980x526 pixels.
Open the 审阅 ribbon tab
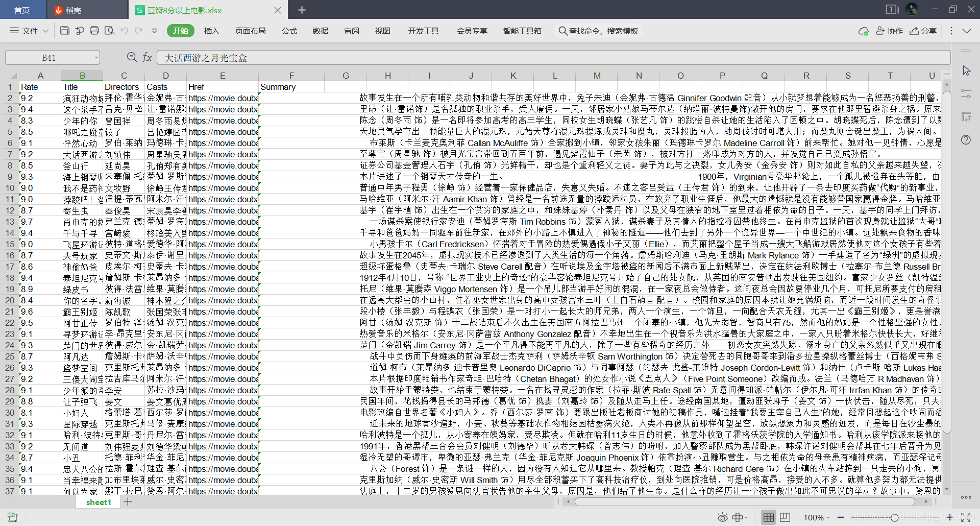352,31
